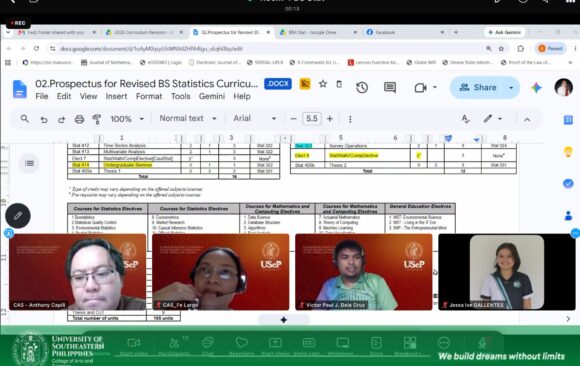Bookmark this page star in address bar

click(x=501, y=48)
